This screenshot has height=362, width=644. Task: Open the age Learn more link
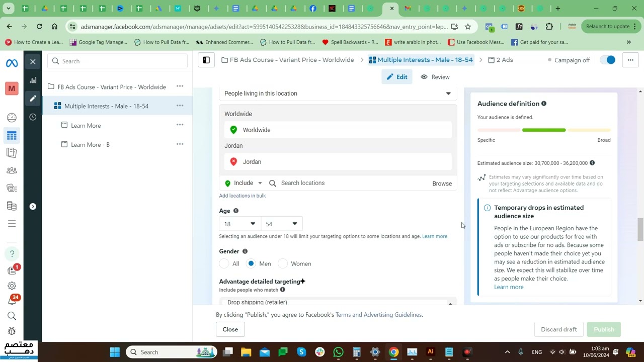(x=435, y=236)
